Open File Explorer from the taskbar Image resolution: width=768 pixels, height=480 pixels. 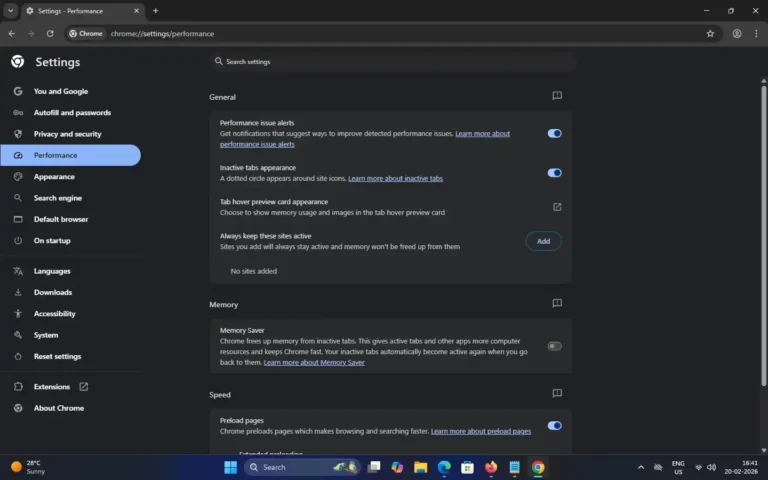click(420, 467)
